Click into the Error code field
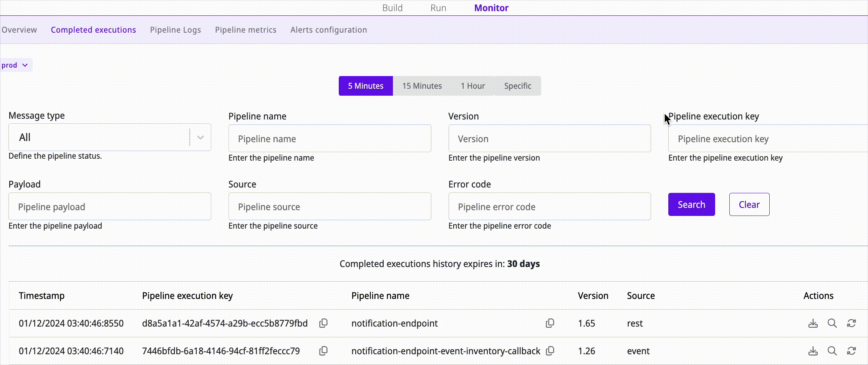The image size is (868, 365). (x=549, y=206)
